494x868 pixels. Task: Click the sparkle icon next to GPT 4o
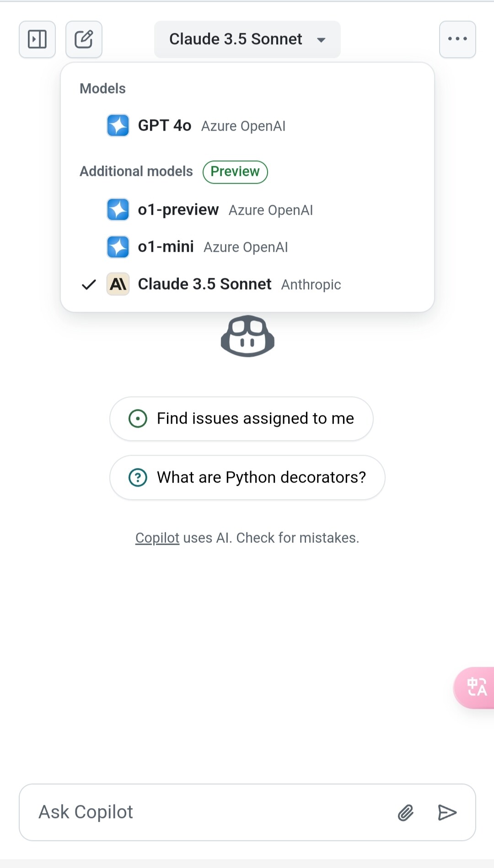(118, 126)
